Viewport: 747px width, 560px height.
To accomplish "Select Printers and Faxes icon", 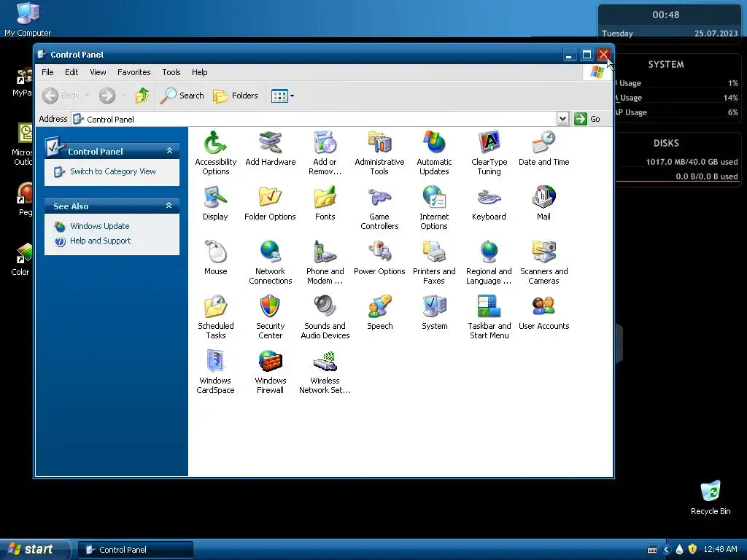I will point(434,252).
